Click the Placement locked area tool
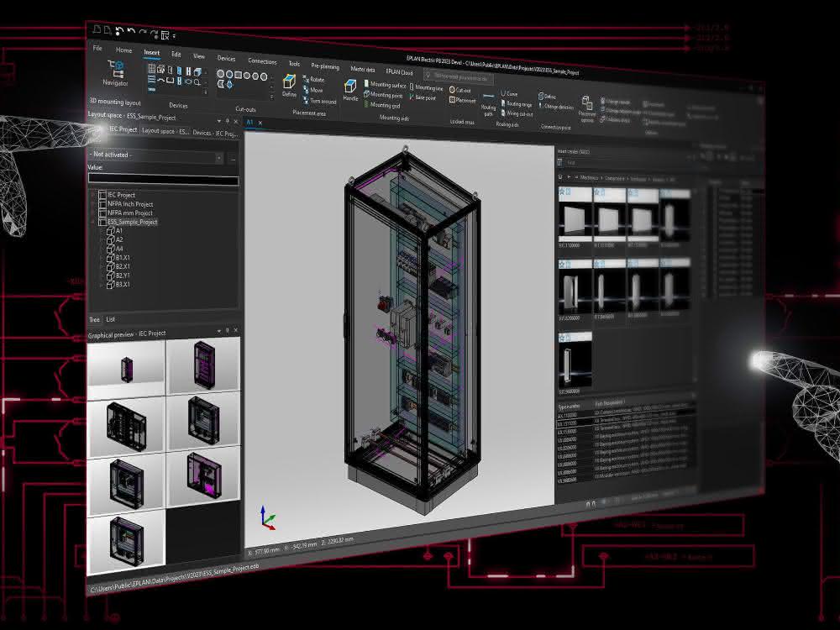Screen dimensions: 840x630 click(462, 100)
